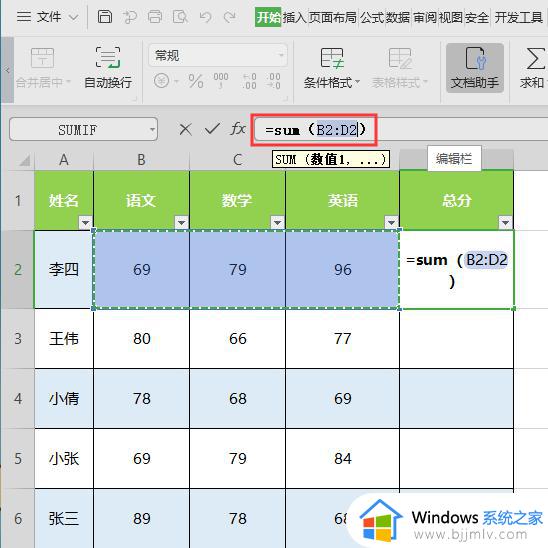Click the print preview icon

tap(180, 17)
